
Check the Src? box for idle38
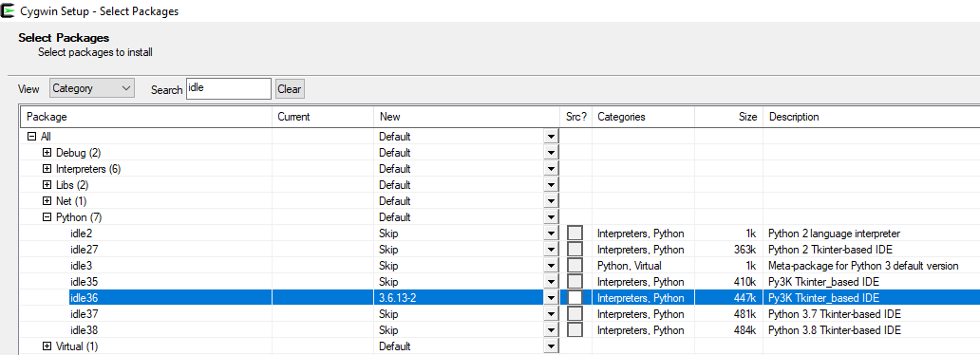(x=575, y=330)
